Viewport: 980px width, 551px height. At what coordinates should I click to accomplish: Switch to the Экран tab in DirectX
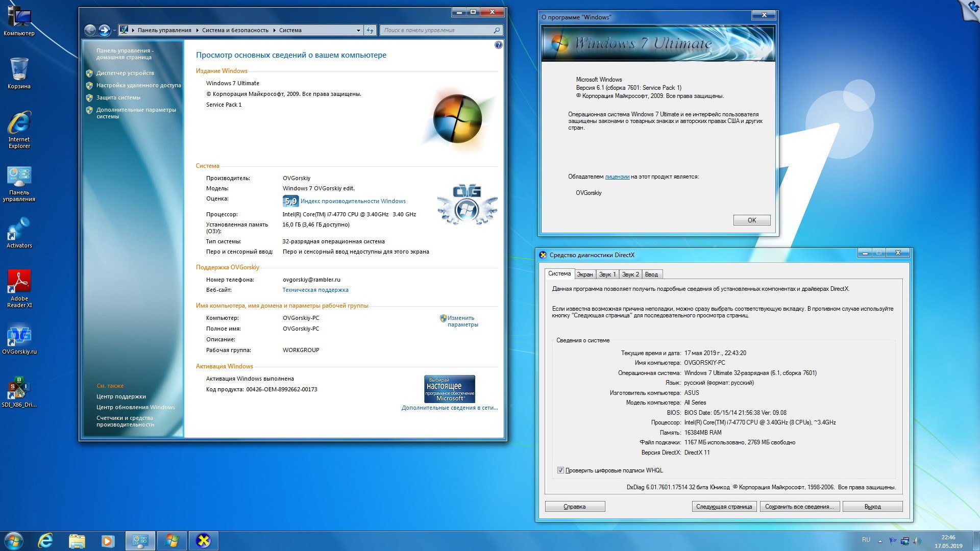585,274
